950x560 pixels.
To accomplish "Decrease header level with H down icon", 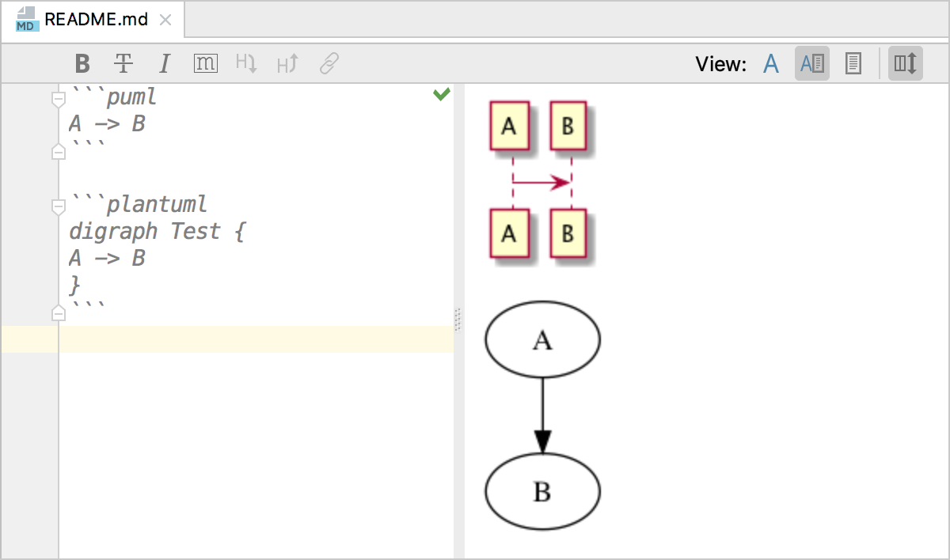I will tap(246, 64).
